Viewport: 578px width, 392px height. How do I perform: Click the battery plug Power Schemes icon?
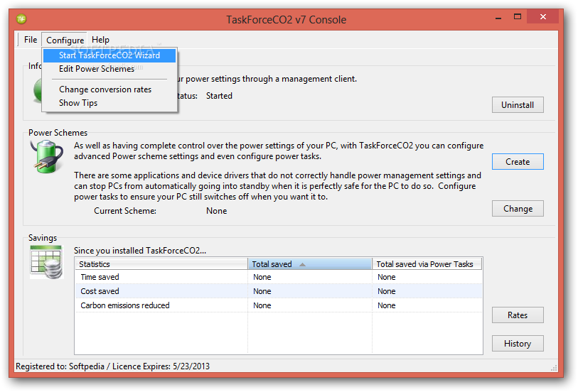pos(46,157)
